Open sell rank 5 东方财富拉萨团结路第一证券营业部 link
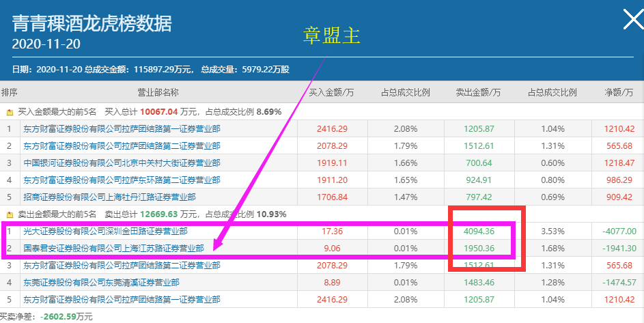Screen dimensions: 644x323 coord(122,300)
